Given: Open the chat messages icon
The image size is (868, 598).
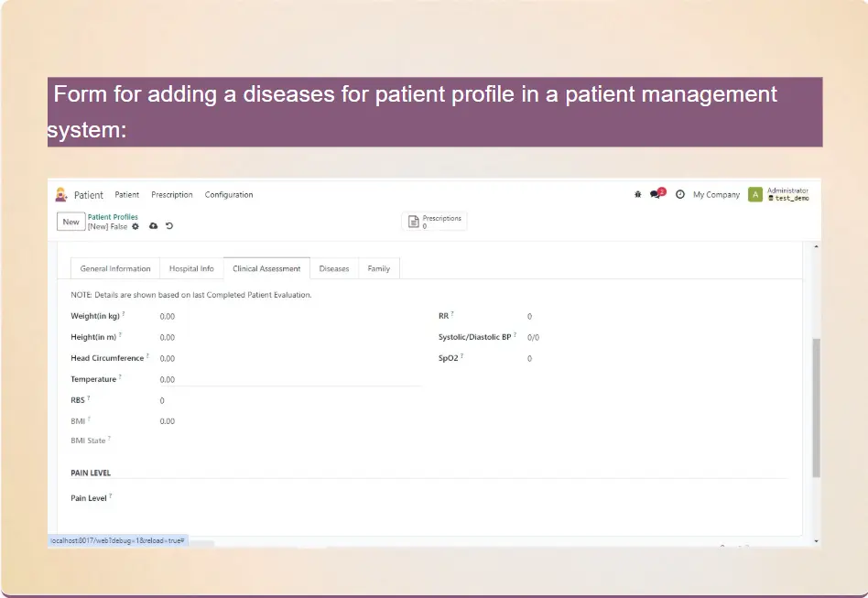Looking at the screenshot, I should click(x=656, y=194).
